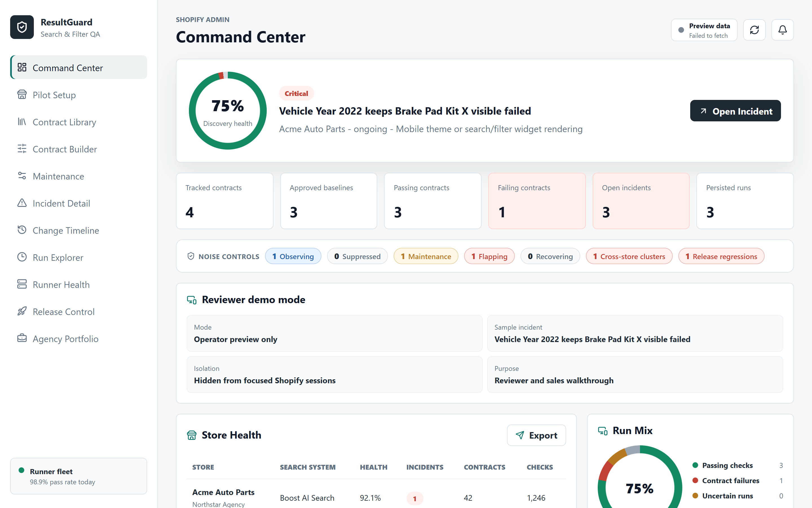Image resolution: width=812 pixels, height=508 pixels.
Task: Click the Operator preview only mode panel
Action: (334, 333)
